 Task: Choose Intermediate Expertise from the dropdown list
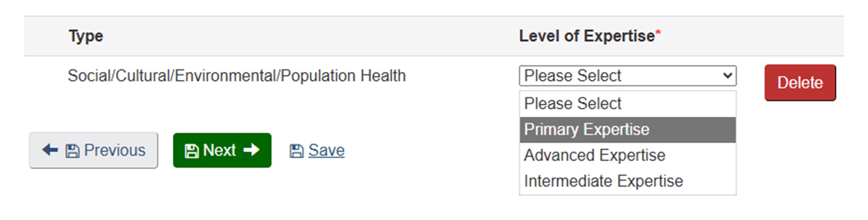628,181
